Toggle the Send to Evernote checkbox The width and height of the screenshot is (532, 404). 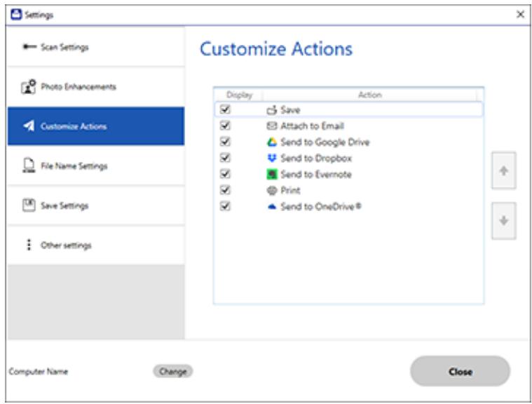tap(225, 174)
